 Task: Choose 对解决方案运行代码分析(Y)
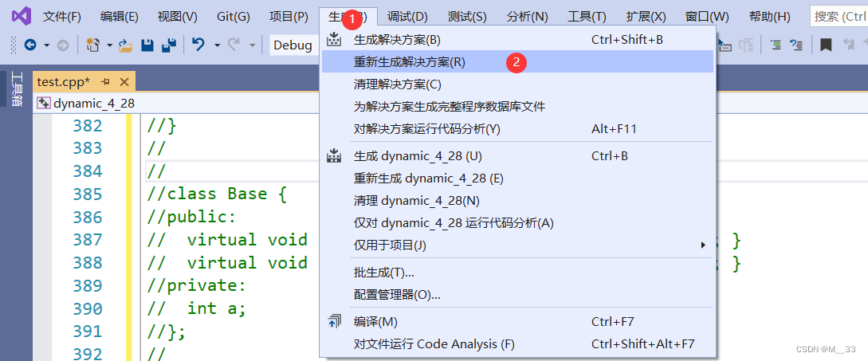(517, 129)
